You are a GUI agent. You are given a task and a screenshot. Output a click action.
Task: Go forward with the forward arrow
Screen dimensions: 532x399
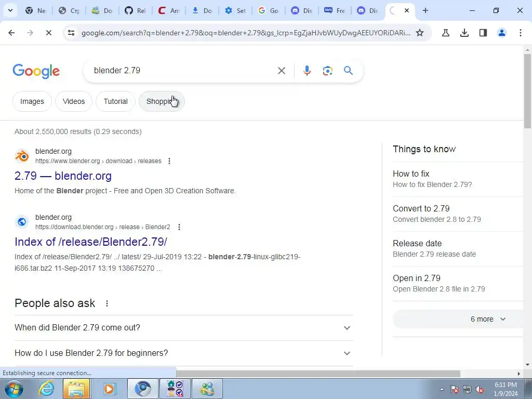30,33
